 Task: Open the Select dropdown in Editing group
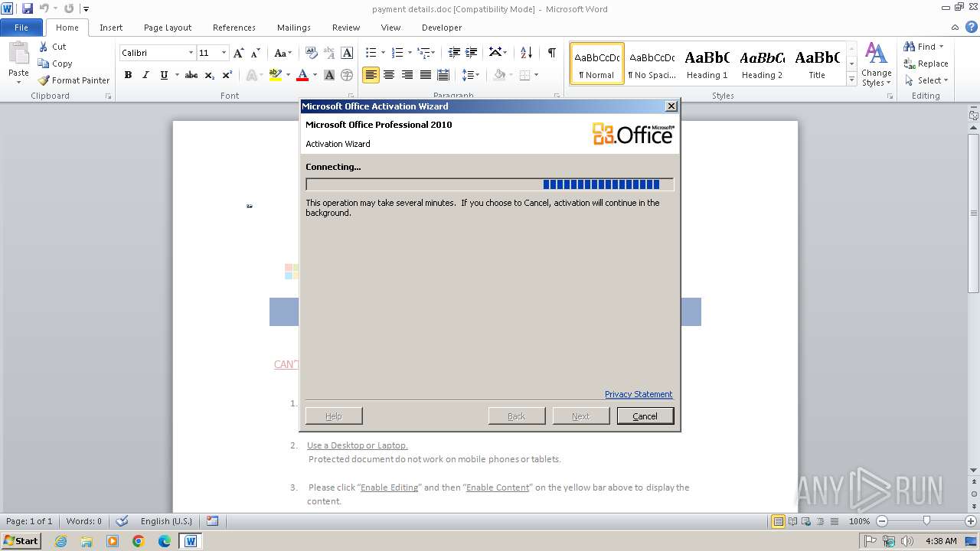(926, 80)
